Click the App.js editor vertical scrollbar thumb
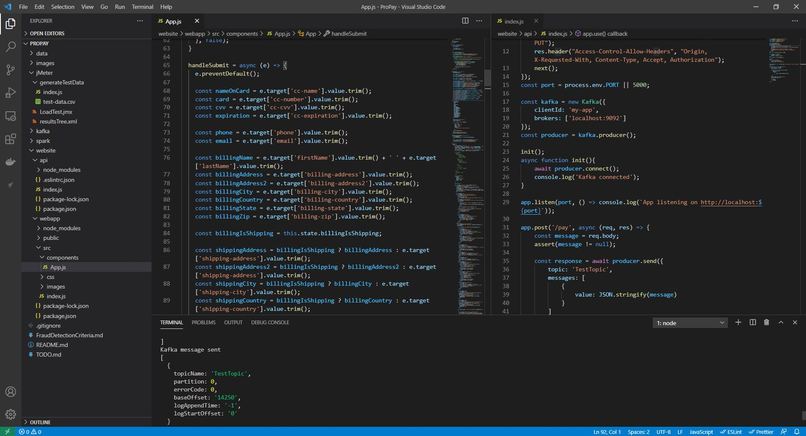Viewport: 806px width, 436px height. [487, 79]
